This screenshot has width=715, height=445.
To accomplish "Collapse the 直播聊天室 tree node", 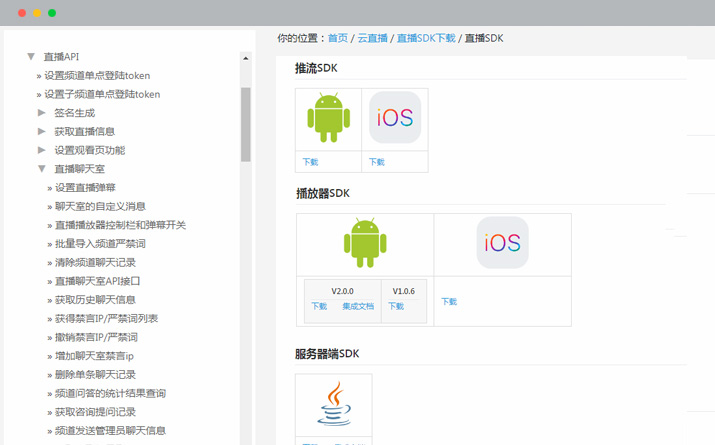I will tap(42, 169).
